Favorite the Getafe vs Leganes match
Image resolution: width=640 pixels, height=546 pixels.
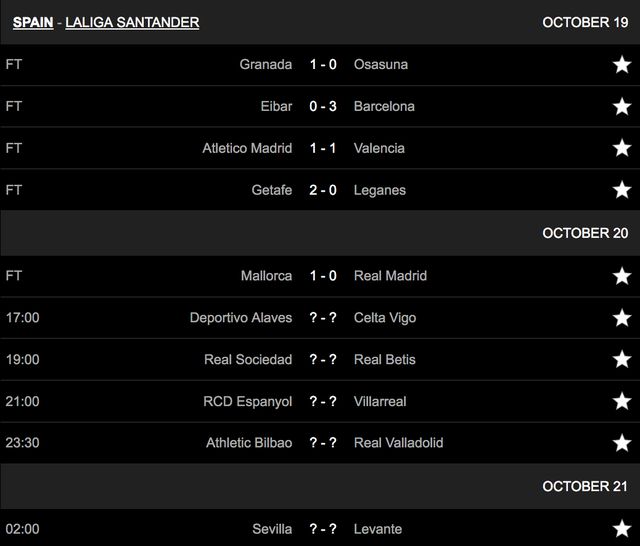click(622, 190)
